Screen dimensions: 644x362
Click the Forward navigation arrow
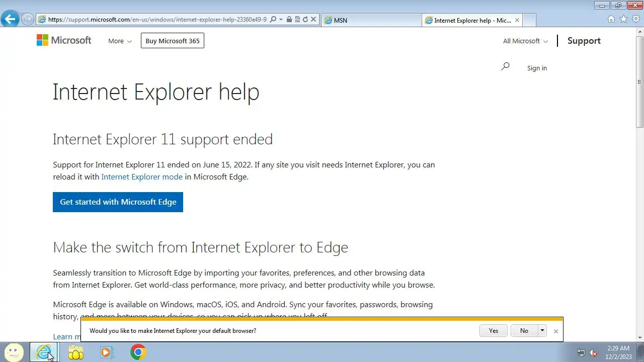pyautogui.click(x=28, y=20)
